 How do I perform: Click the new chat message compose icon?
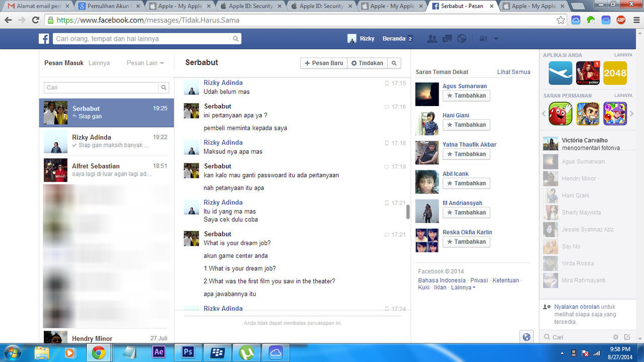(x=627, y=337)
